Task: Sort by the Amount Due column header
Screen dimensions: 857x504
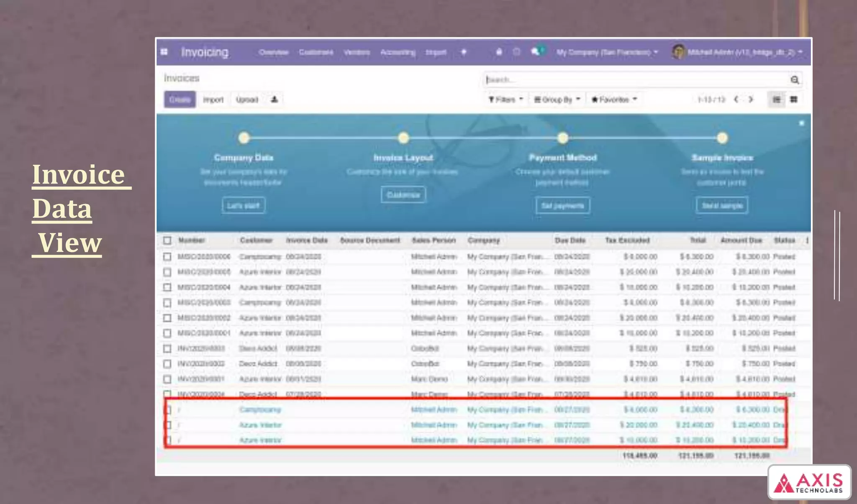Action: point(741,240)
